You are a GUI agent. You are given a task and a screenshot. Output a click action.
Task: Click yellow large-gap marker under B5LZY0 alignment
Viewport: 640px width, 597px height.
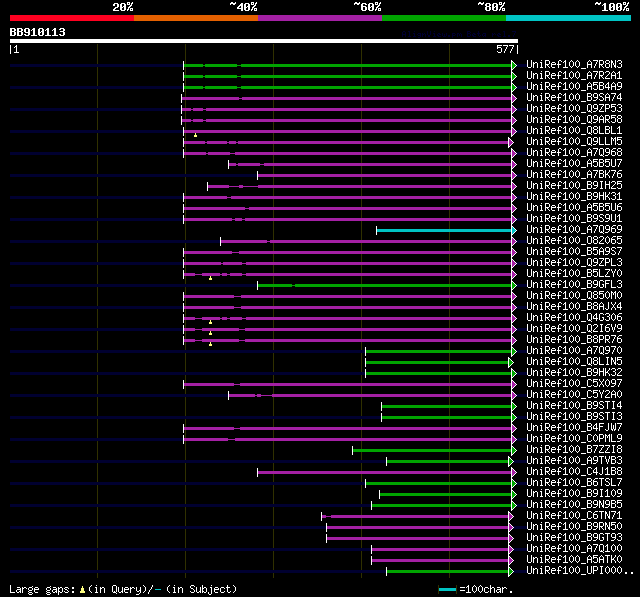click(210, 278)
